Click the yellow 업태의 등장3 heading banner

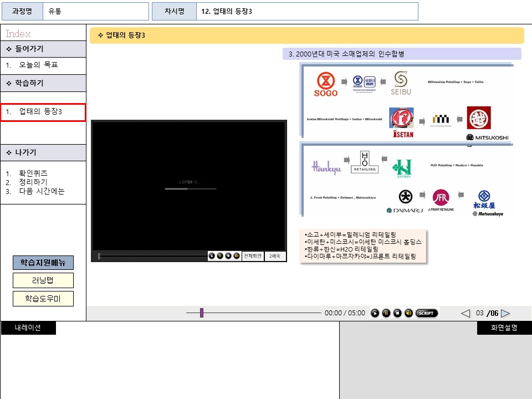point(306,35)
